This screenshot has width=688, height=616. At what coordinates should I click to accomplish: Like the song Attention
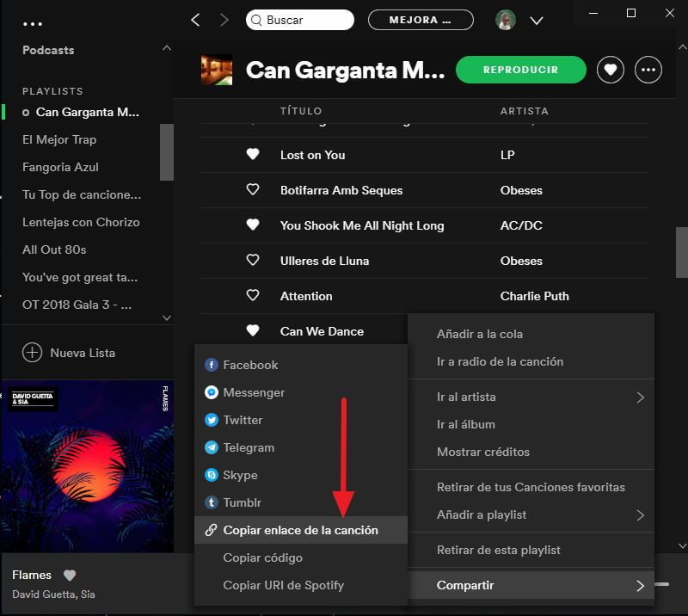(253, 295)
